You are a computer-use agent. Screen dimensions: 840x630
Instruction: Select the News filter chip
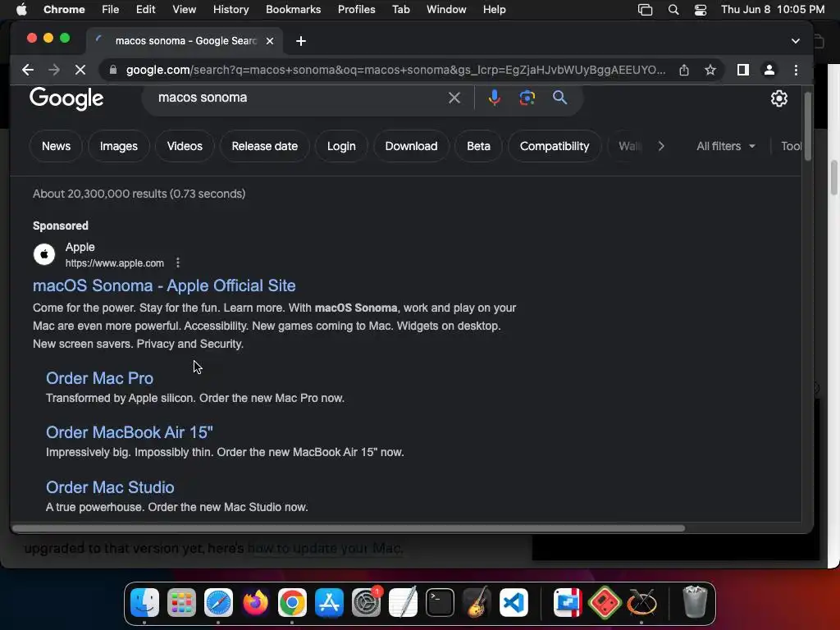click(57, 146)
